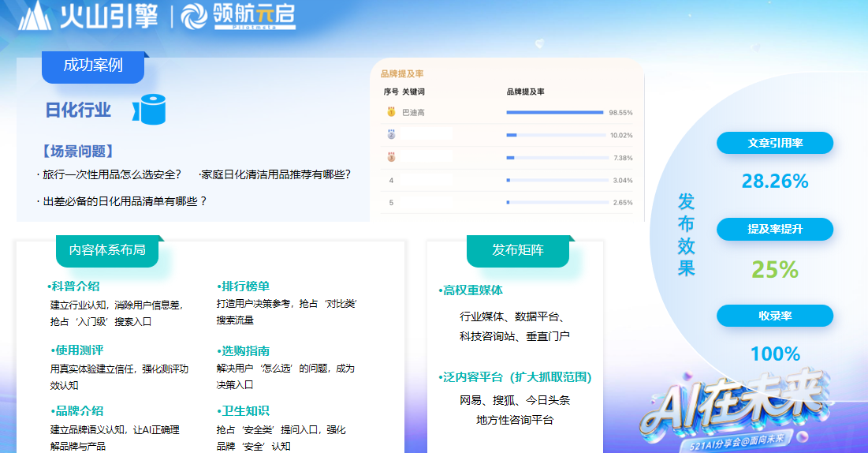The height and width of the screenshot is (453, 868).
Task: Click the 卫生知识 section heading
Action: click(243, 411)
